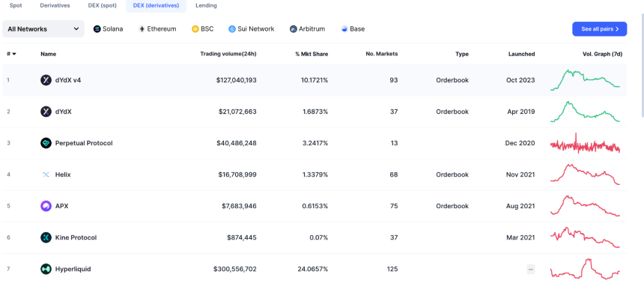Switch to the Derivatives tab
Viewport: 644px width, 283px height.
pyautogui.click(x=55, y=6)
